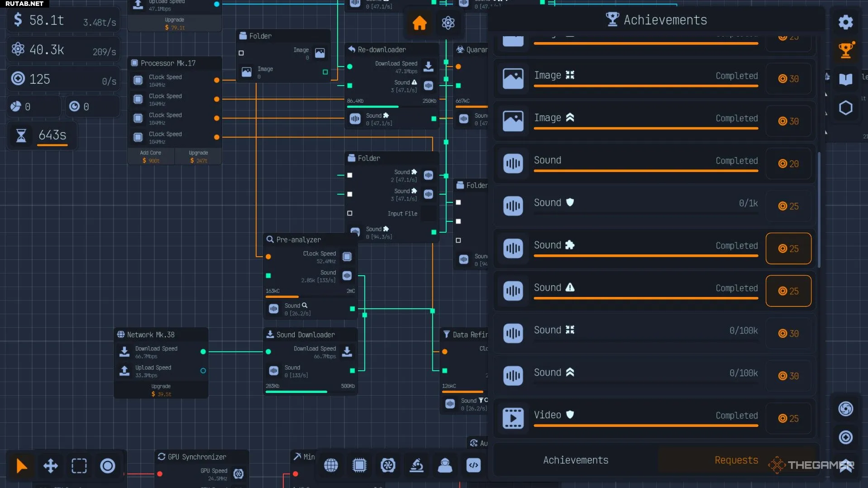Select the four-arrow move tool

click(x=50, y=465)
